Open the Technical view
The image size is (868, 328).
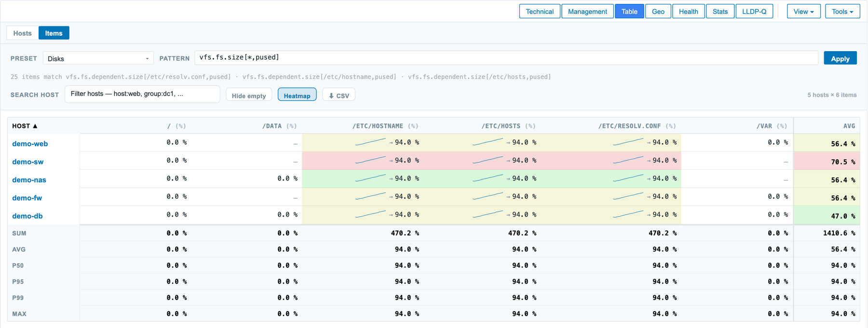coord(540,11)
